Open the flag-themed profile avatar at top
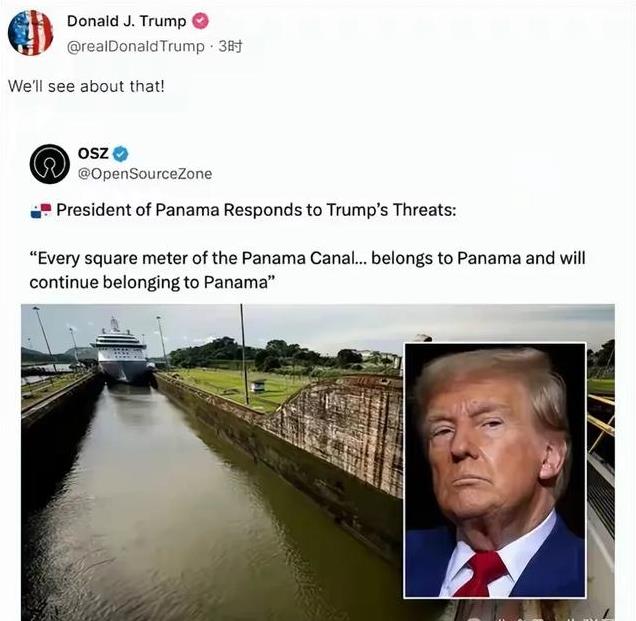Image resolution: width=636 pixels, height=621 pixels. click(x=30, y=33)
